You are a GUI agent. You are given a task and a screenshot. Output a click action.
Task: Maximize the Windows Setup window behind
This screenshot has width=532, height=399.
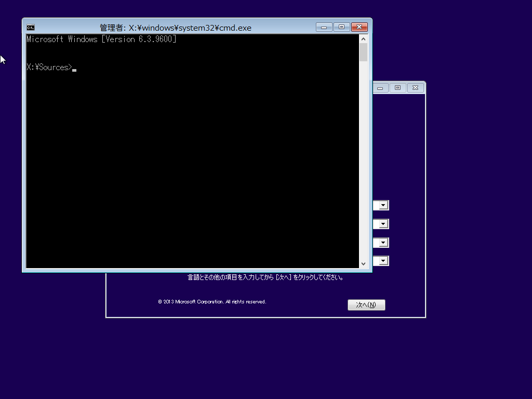397,88
